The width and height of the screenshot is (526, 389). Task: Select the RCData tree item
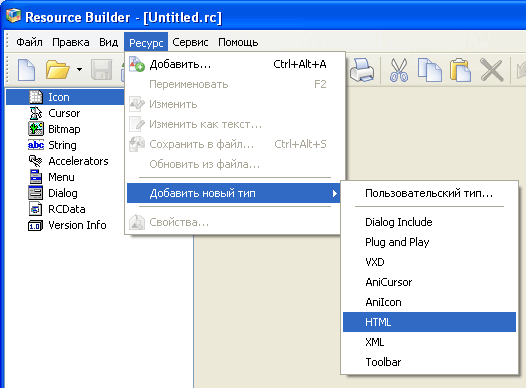(x=66, y=209)
